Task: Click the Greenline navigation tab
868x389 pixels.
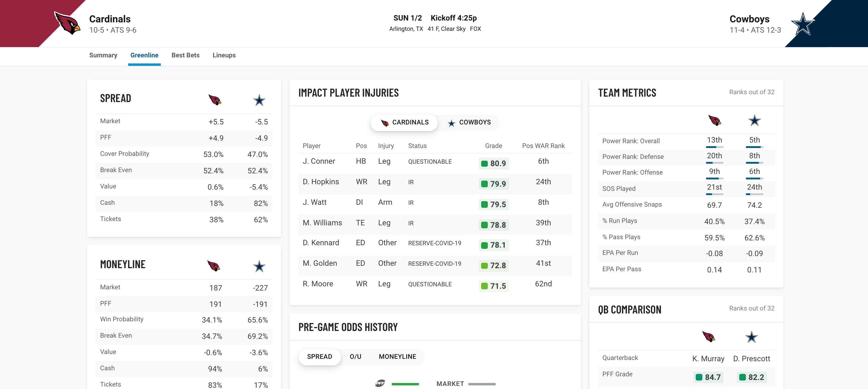Action: 144,55
